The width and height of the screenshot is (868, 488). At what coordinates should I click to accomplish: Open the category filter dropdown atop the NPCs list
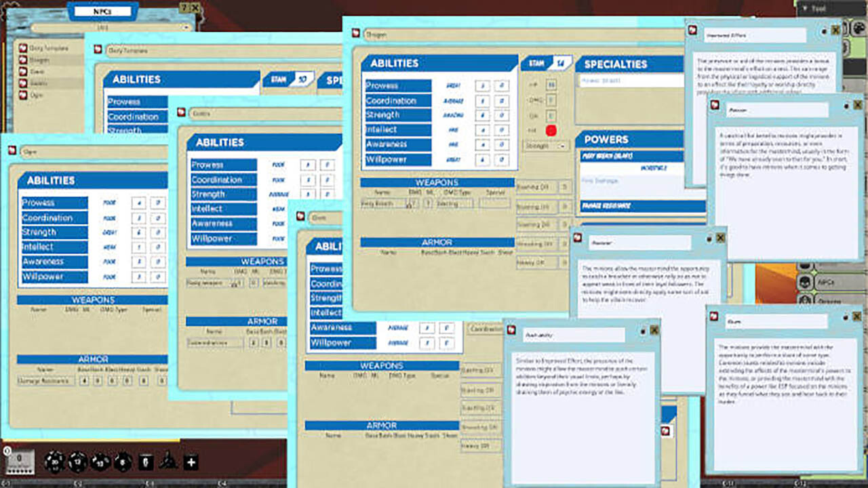click(186, 27)
